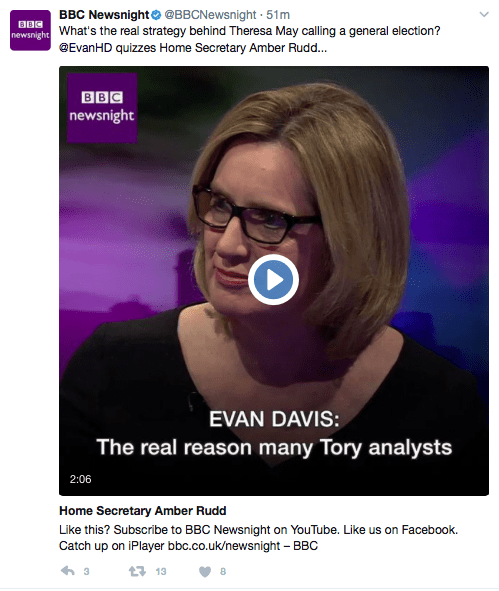Open BBC Newsnight profile avatar
The height and width of the screenshot is (591, 499).
[30, 30]
